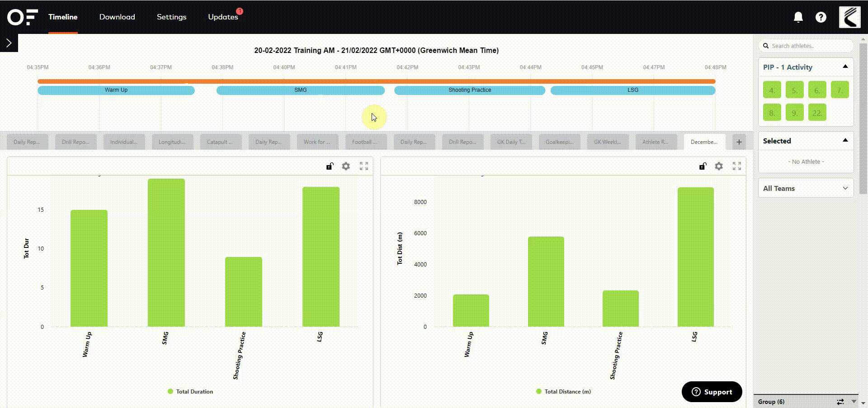
Task: Open the Settings menu
Action: tap(171, 17)
